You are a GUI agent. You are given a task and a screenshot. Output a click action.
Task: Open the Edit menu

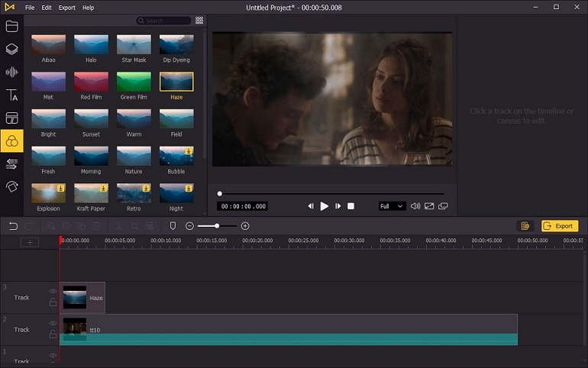(47, 8)
